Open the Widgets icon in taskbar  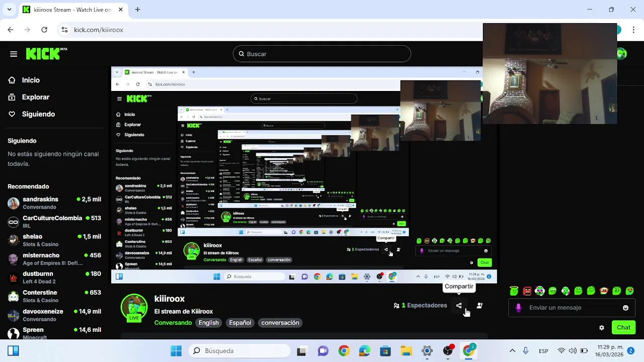pyautogui.click(x=13, y=351)
